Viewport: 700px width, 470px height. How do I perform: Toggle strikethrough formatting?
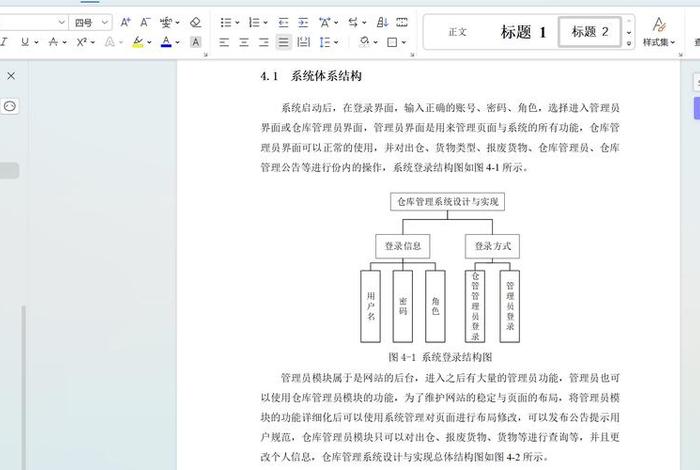[x=53, y=42]
